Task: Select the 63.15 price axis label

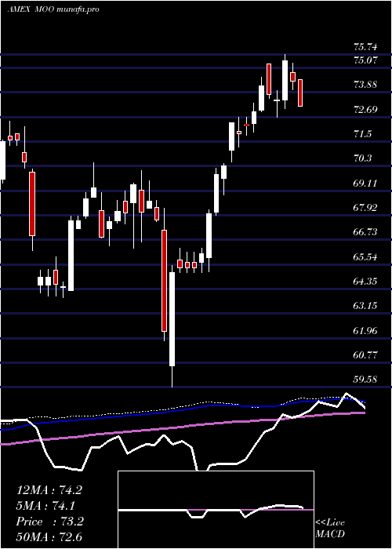Action: [365, 306]
